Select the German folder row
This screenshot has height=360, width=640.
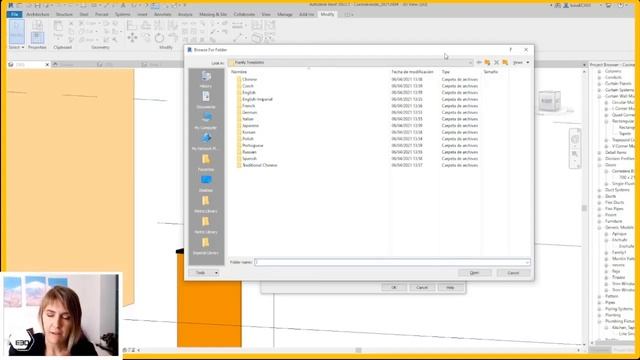[x=357, y=112]
